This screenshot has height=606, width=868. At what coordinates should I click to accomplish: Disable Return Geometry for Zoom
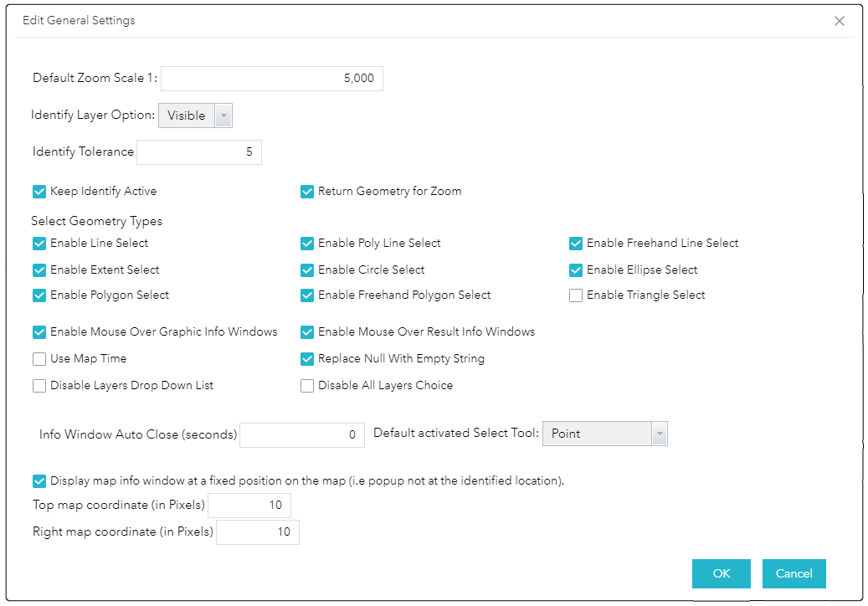click(307, 191)
